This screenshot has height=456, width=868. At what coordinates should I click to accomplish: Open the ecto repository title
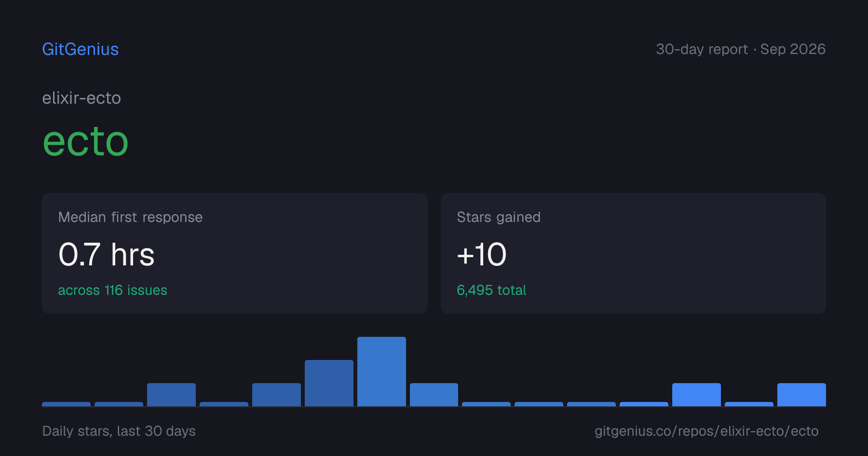pos(86,141)
